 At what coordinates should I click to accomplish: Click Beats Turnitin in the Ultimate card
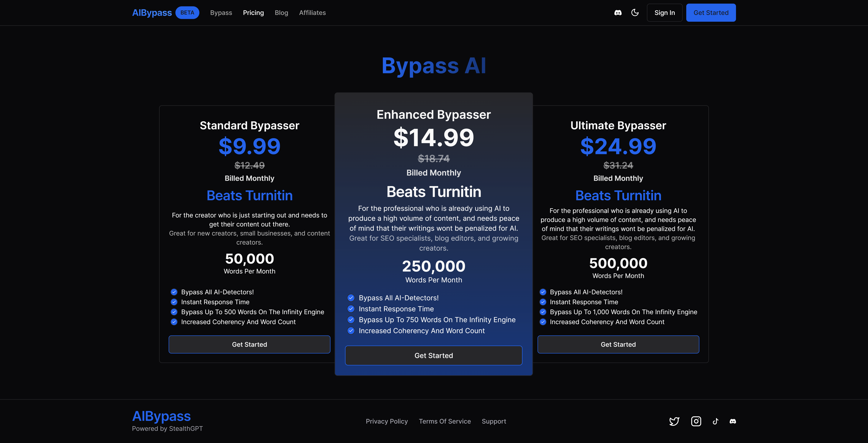click(618, 195)
